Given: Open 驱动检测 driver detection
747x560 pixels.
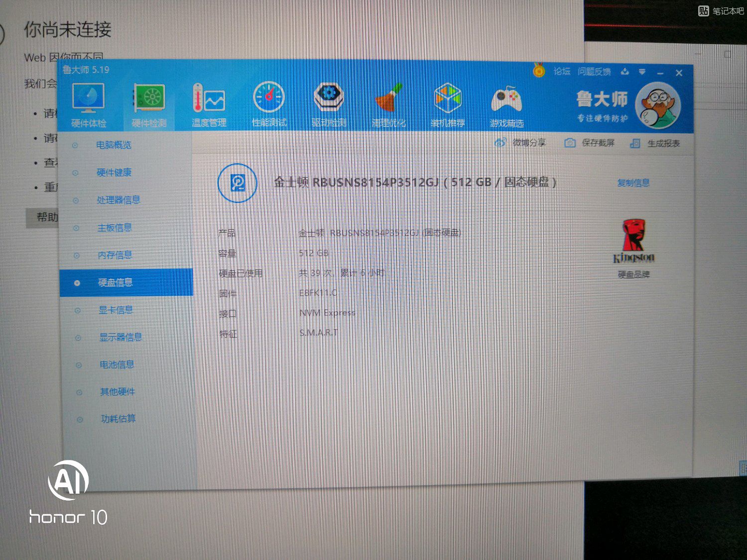Looking at the screenshot, I should [329, 106].
